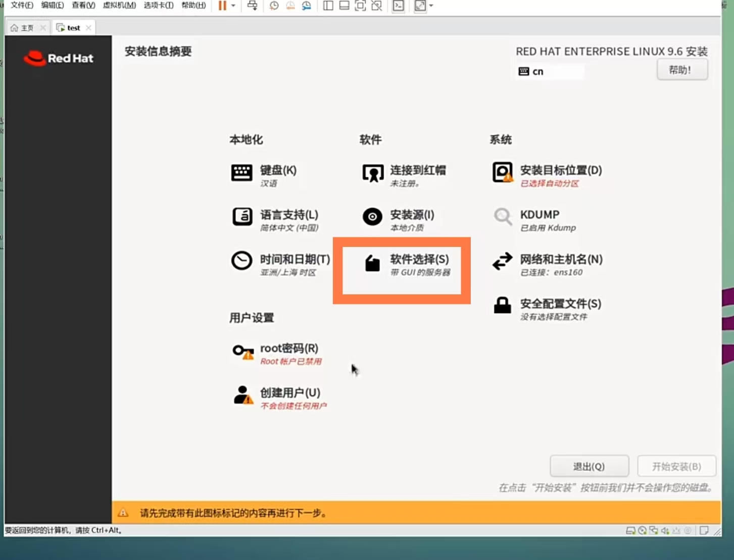Expand the dropdown arrow next to the pause icon
The height and width of the screenshot is (560, 734).
click(233, 6)
